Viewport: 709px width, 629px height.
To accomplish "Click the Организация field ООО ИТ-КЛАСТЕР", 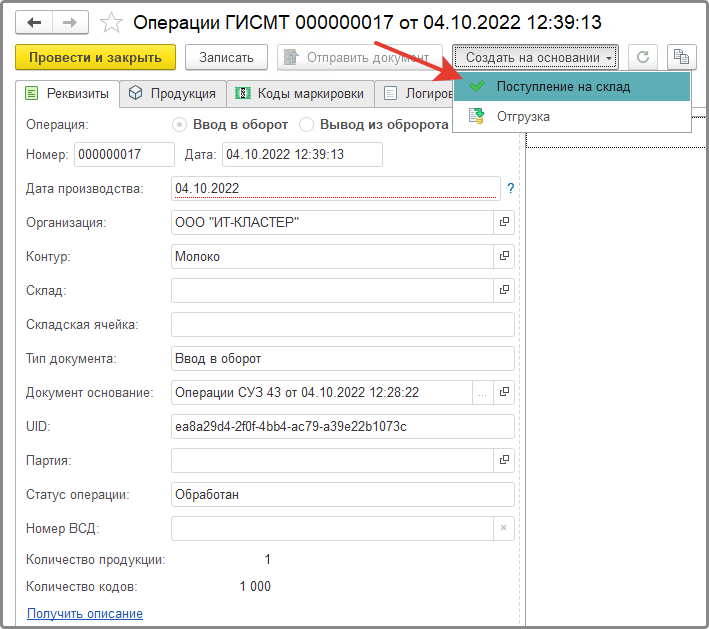I will [x=332, y=222].
